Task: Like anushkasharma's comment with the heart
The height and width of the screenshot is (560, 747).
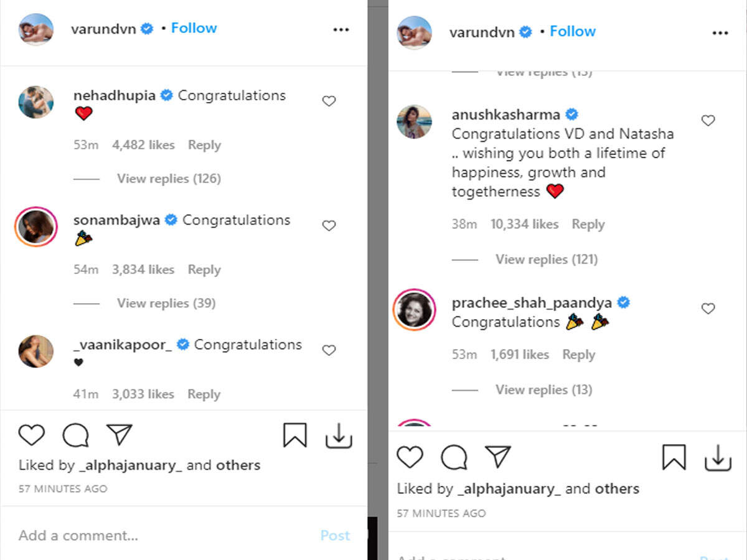Action: coord(708,121)
